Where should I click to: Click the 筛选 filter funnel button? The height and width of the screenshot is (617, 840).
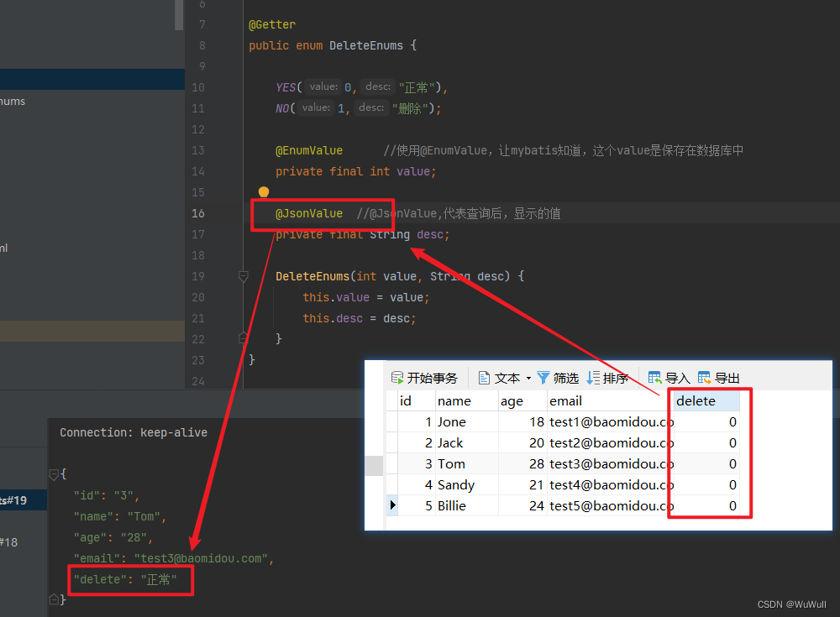click(558, 378)
